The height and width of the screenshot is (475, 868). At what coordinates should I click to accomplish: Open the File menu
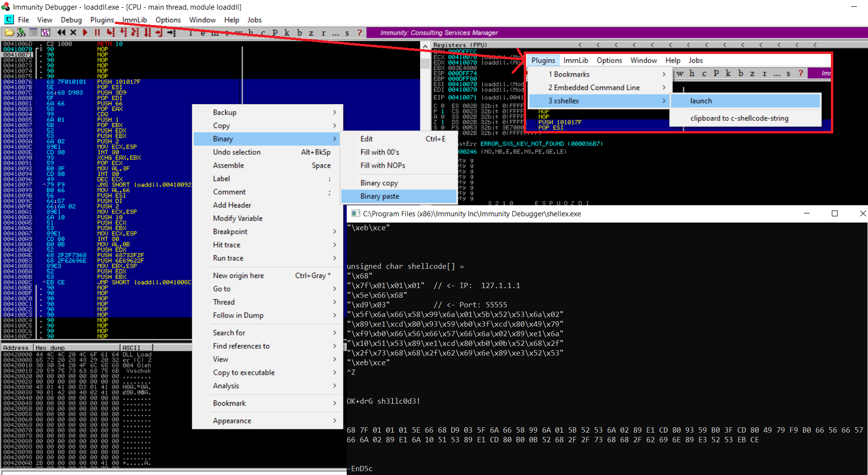tap(24, 20)
